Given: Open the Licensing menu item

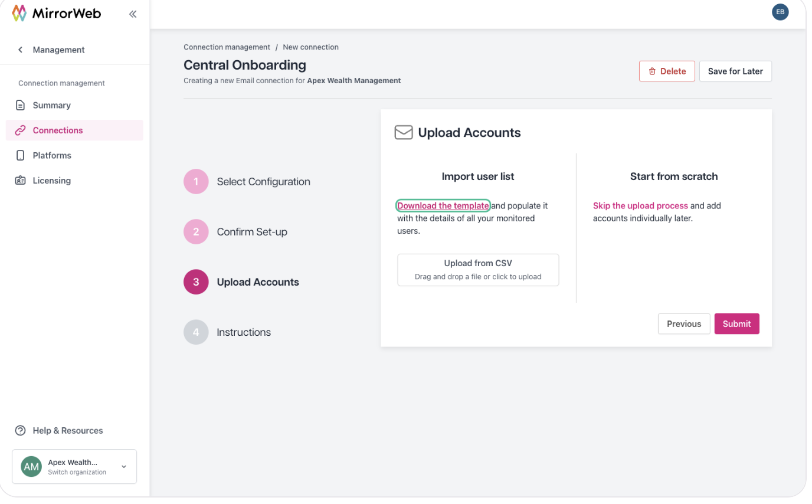Looking at the screenshot, I should click(74, 181).
